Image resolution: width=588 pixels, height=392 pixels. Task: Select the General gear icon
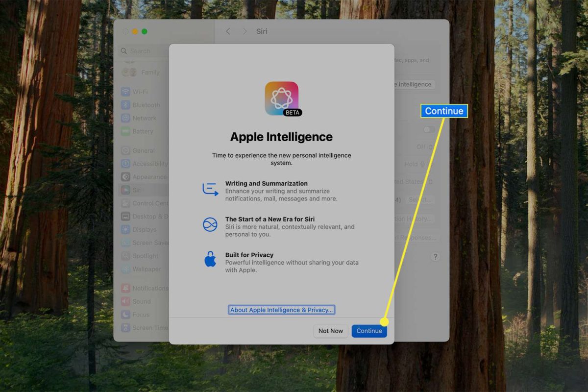[125, 150]
